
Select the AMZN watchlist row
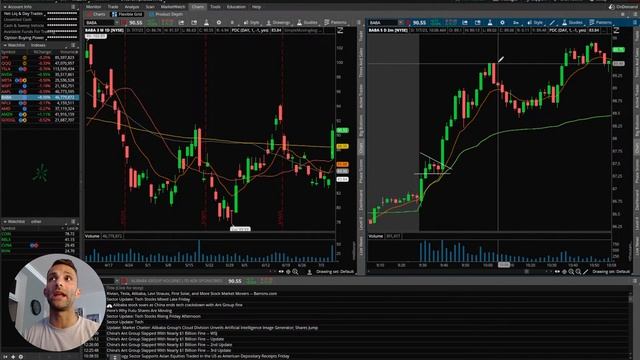tap(40, 115)
